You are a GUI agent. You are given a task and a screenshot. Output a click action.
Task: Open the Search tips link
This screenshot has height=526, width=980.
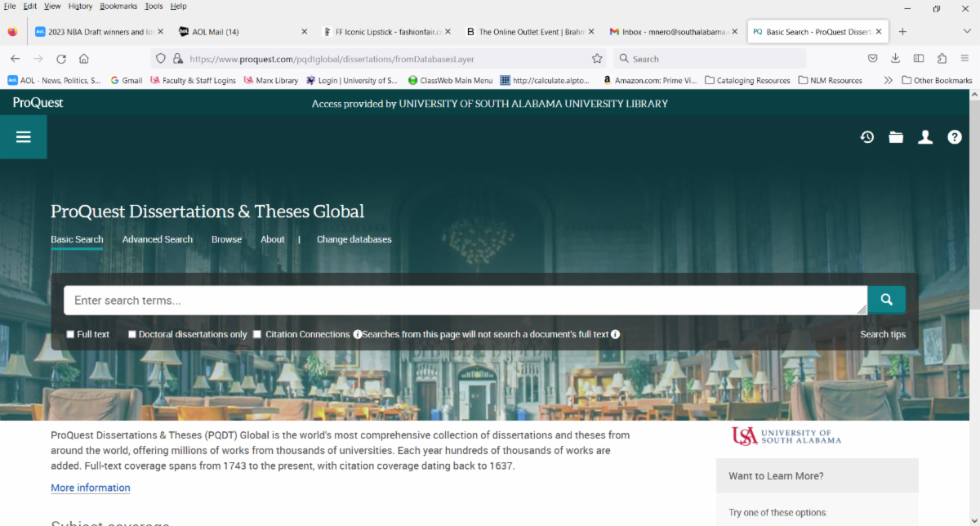coord(883,334)
